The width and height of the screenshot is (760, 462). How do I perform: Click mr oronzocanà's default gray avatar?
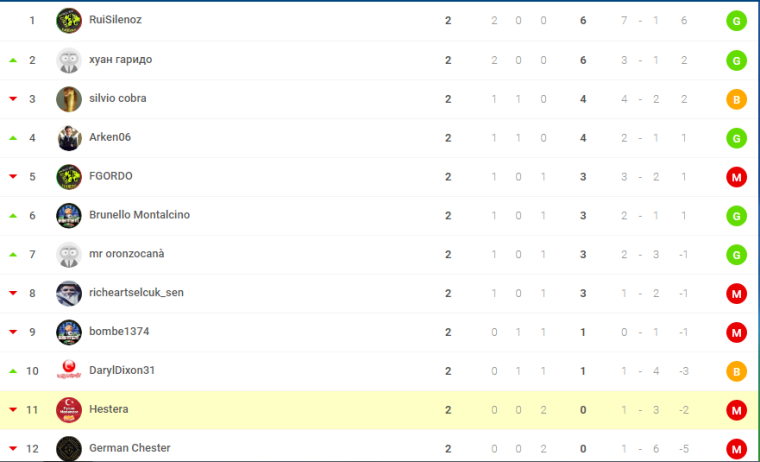click(69, 255)
